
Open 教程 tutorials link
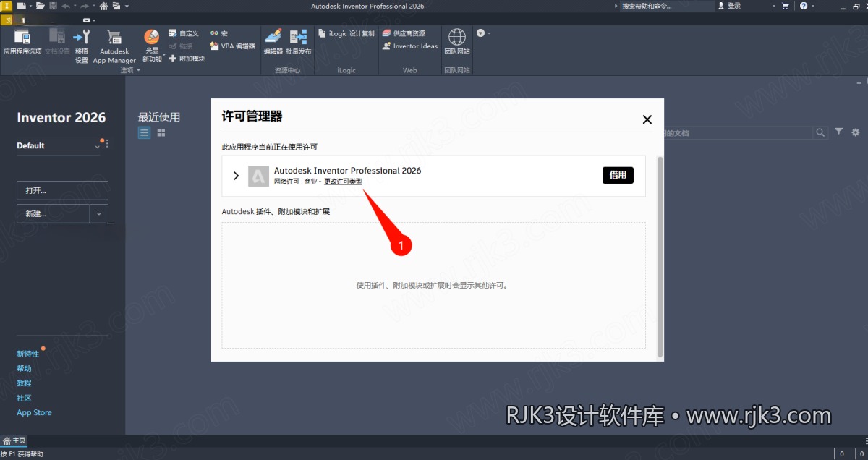click(24, 383)
